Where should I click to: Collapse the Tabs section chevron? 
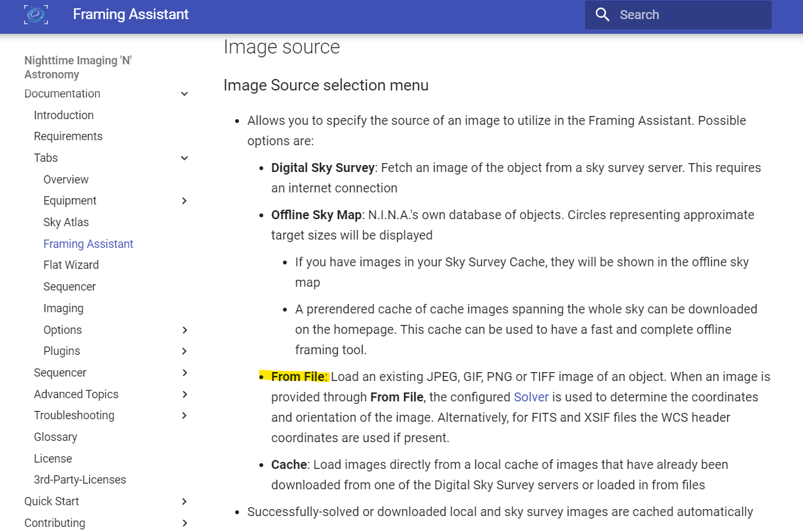[x=184, y=158]
